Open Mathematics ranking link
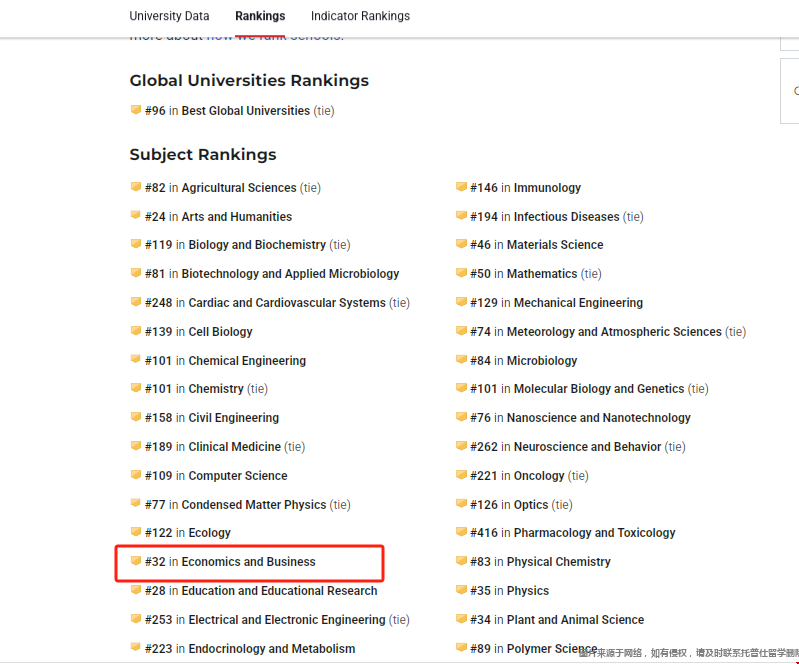The height and width of the screenshot is (664, 799). click(542, 274)
